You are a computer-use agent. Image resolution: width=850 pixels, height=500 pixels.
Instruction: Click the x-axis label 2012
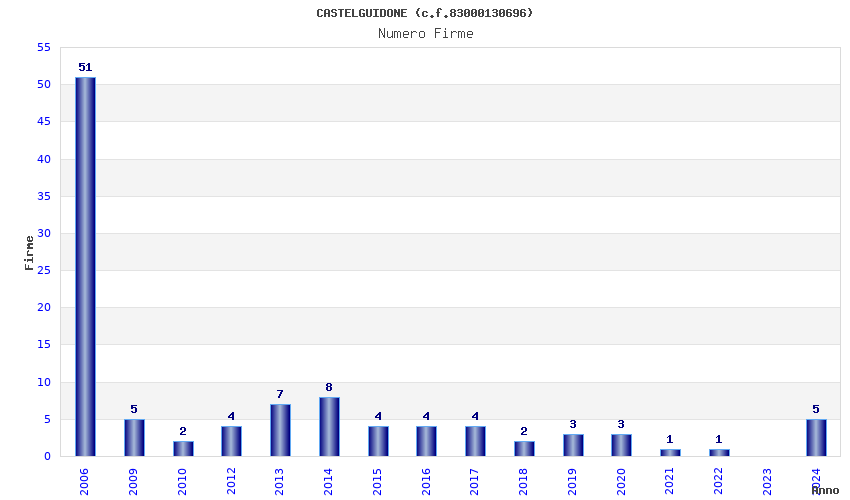coord(231,482)
